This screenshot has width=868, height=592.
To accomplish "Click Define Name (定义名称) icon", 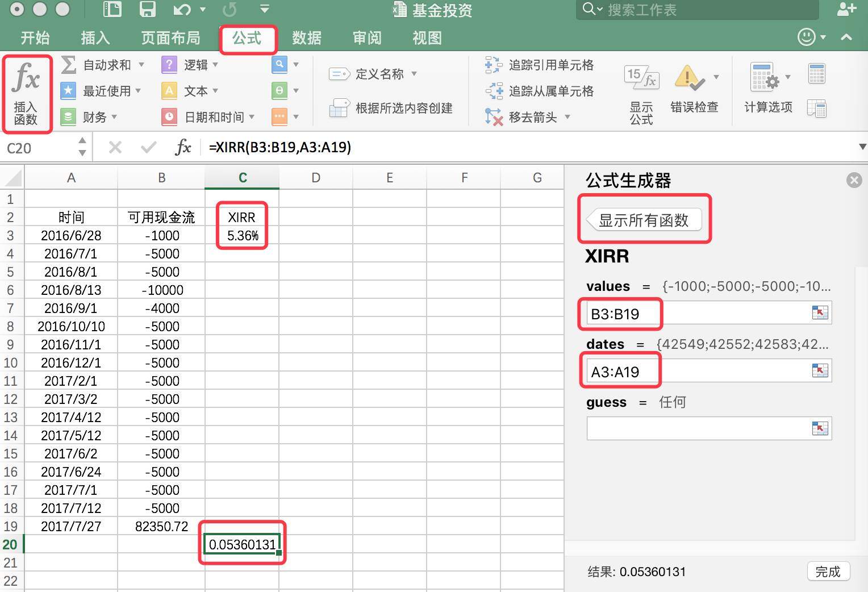I will 339,74.
